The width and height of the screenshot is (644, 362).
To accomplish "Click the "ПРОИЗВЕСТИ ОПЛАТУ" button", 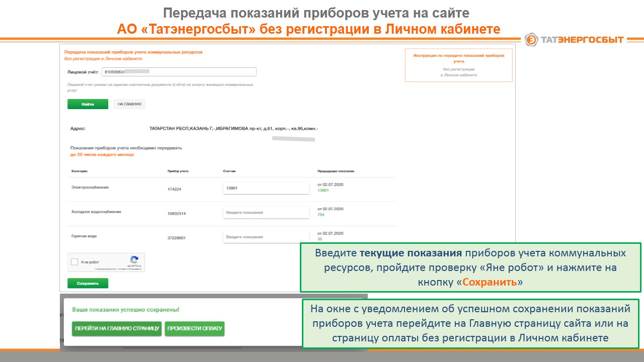I will [194, 329].
